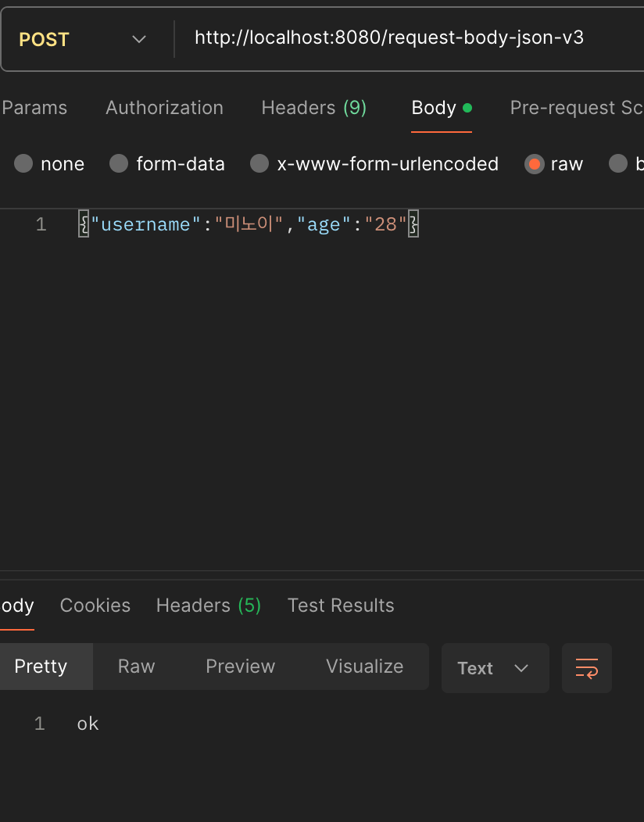644x822 pixels.
Task: Open the Text format dropdown
Action: point(495,668)
